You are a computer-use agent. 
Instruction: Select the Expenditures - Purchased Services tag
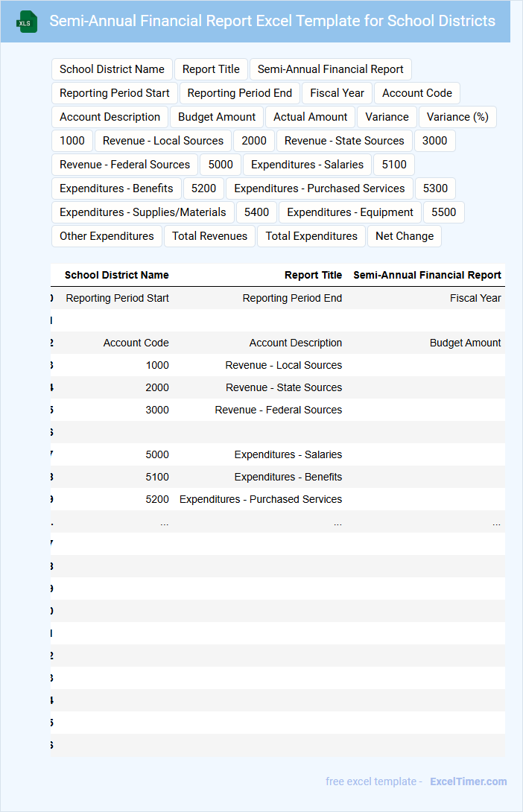pyautogui.click(x=319, y=188)
